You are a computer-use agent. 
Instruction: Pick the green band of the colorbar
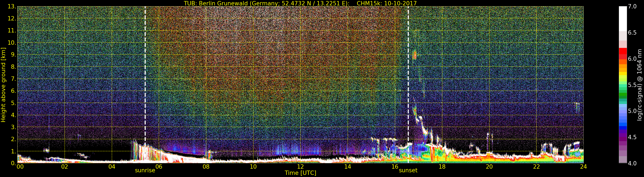(623, 94)
